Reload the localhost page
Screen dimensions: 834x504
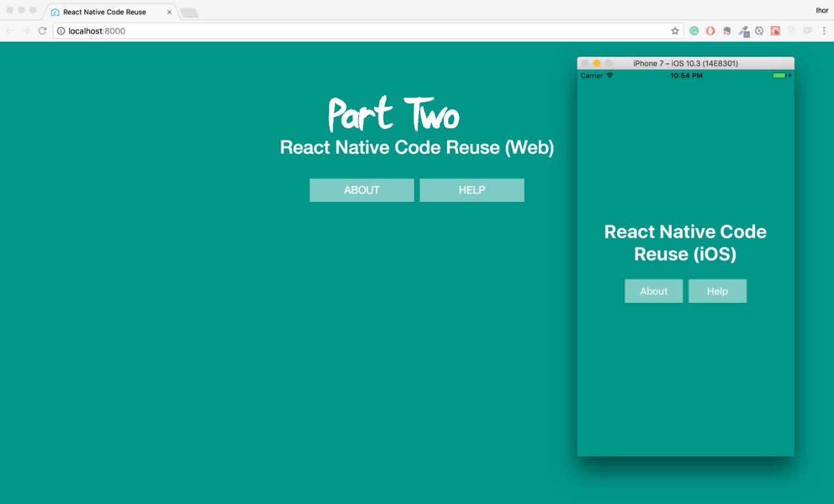tap(42, 31)
